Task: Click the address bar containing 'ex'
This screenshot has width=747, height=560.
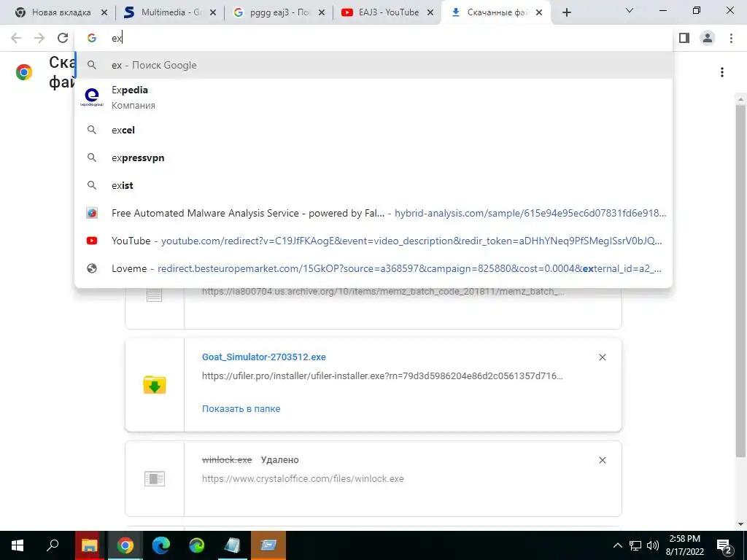Action: [373, 38]
